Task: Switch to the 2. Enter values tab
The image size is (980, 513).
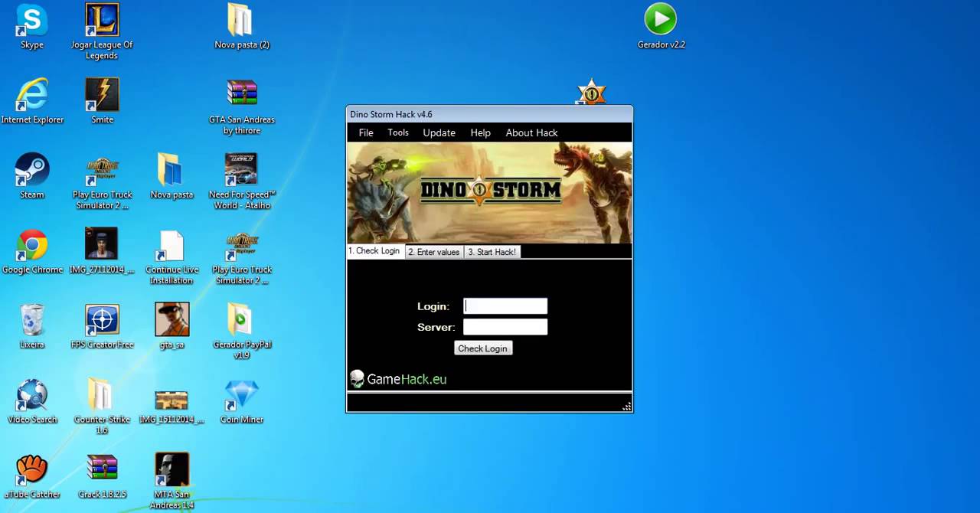Action: 434,252
